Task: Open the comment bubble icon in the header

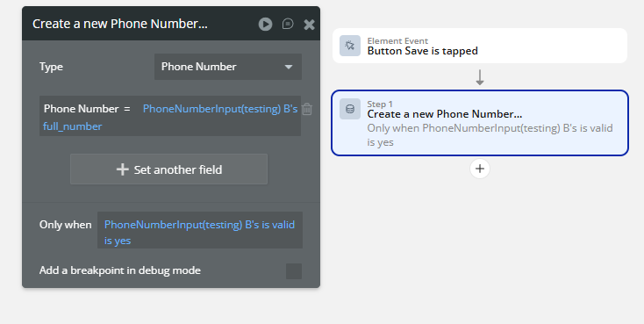Action: click(x=288, y=24)
